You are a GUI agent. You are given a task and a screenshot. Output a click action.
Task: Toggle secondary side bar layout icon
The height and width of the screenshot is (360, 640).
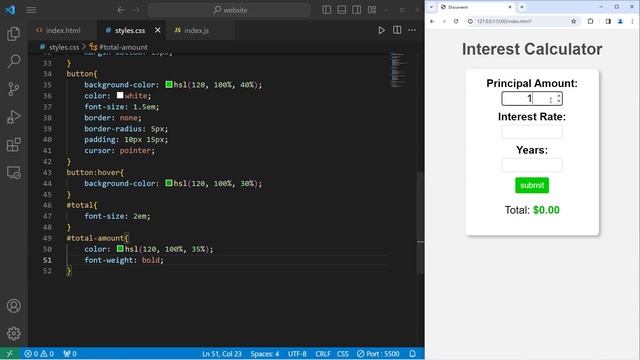click(x=357, y=10)
